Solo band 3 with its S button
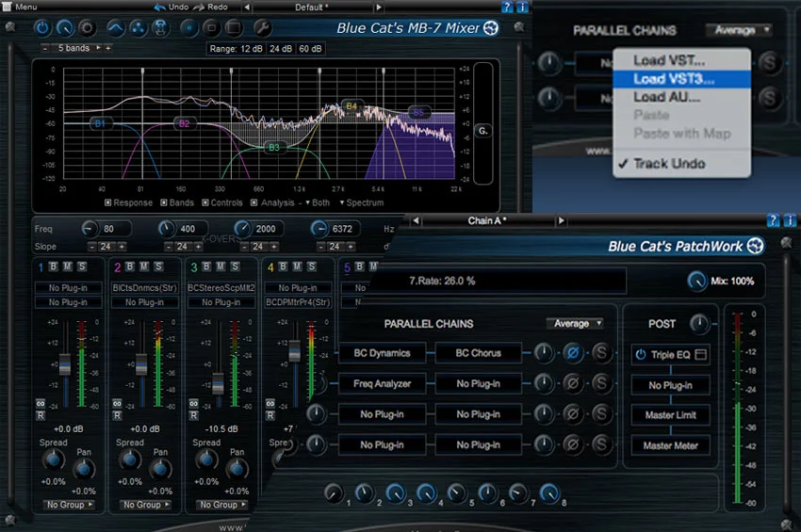The height and width of the screenshot is (532, 801). pyautogui.click(x=235, y=266)
